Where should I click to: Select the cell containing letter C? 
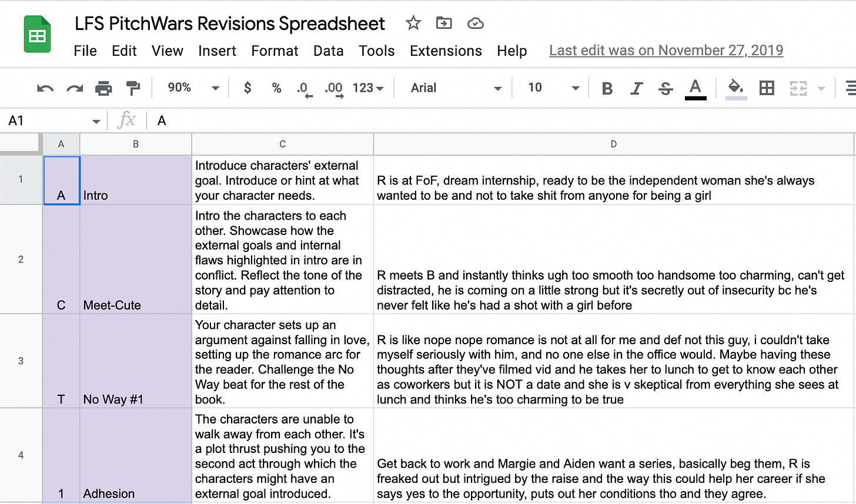coord(61,259)
